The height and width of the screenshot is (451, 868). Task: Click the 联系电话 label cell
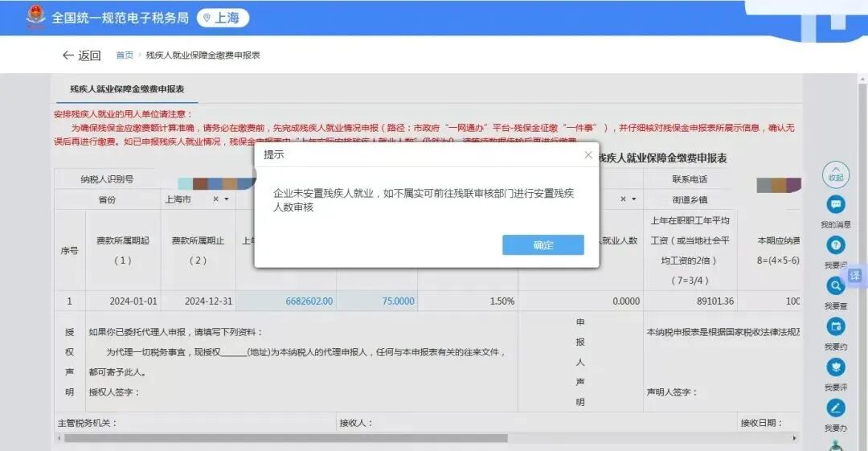(690, 179)
